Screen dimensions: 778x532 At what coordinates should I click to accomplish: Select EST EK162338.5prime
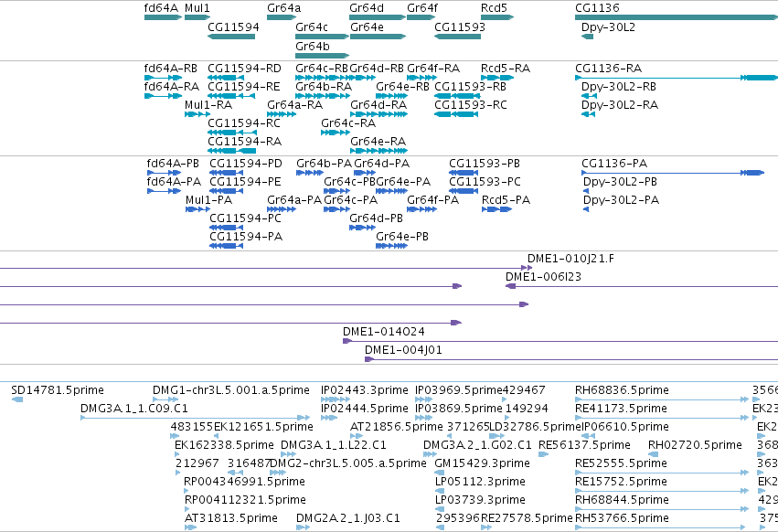(177, 454)
